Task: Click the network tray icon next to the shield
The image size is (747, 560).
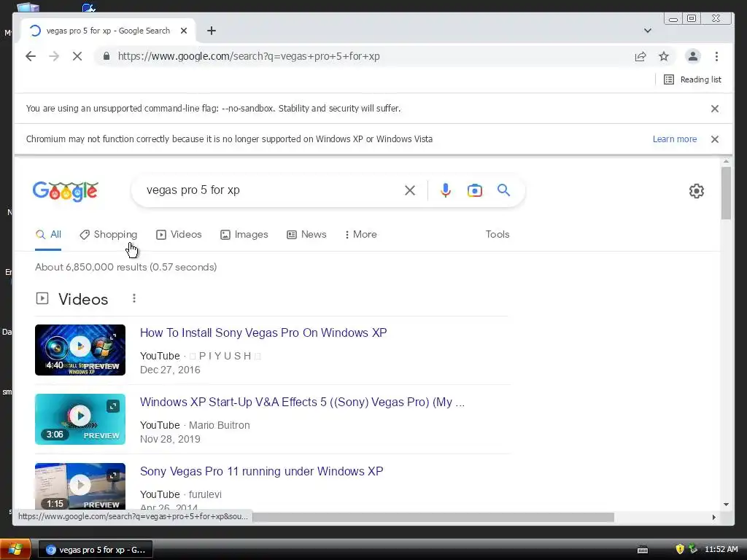Action: [x=693, y=549]
